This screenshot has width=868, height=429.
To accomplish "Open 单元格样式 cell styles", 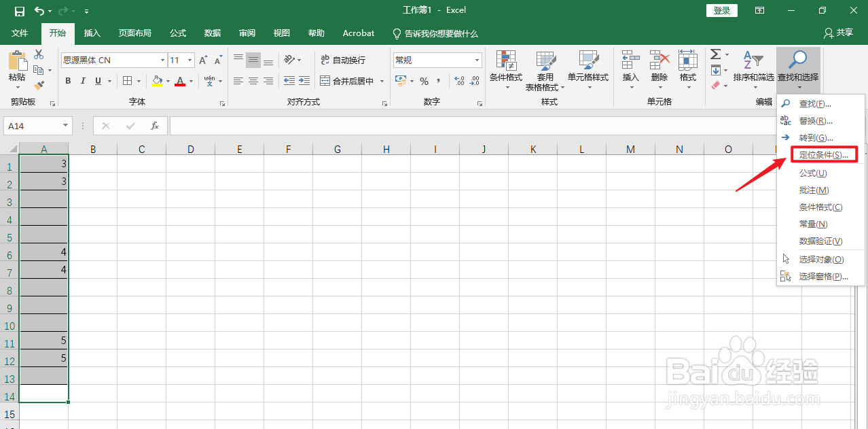I will 588,71.
